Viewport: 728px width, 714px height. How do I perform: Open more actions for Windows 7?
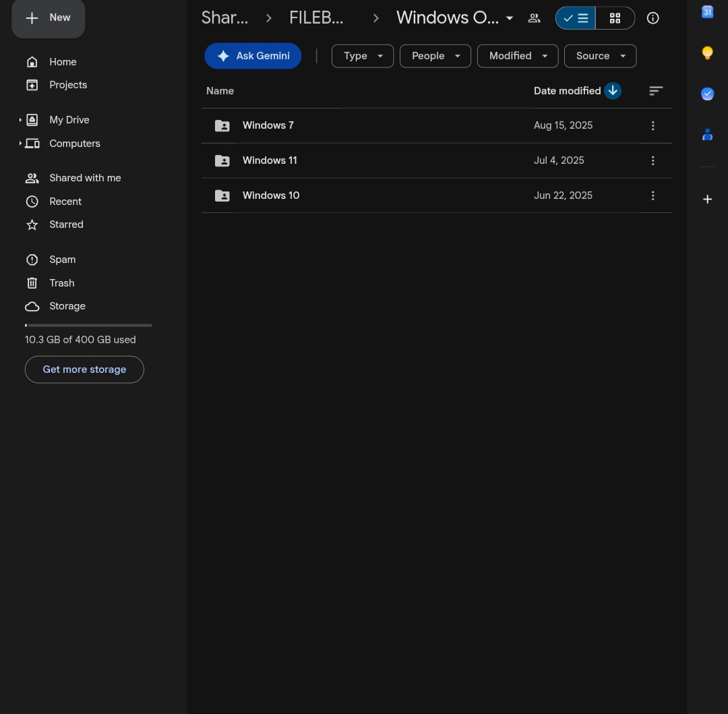coord(653,126)
